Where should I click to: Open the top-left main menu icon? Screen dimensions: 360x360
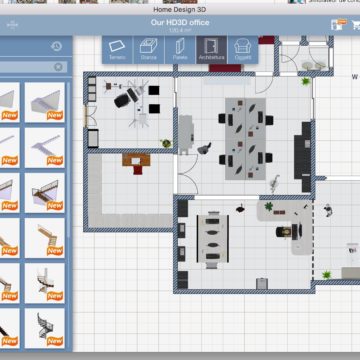(12, 24)
